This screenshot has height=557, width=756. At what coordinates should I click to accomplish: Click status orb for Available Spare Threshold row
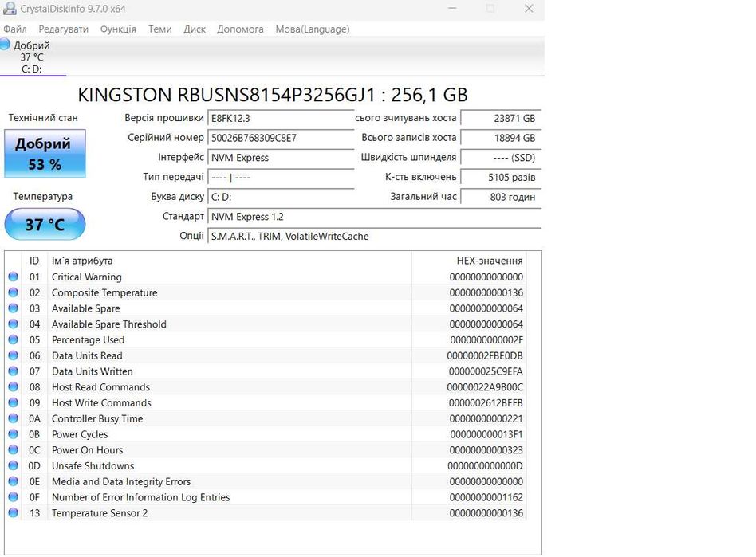[13, 324]
